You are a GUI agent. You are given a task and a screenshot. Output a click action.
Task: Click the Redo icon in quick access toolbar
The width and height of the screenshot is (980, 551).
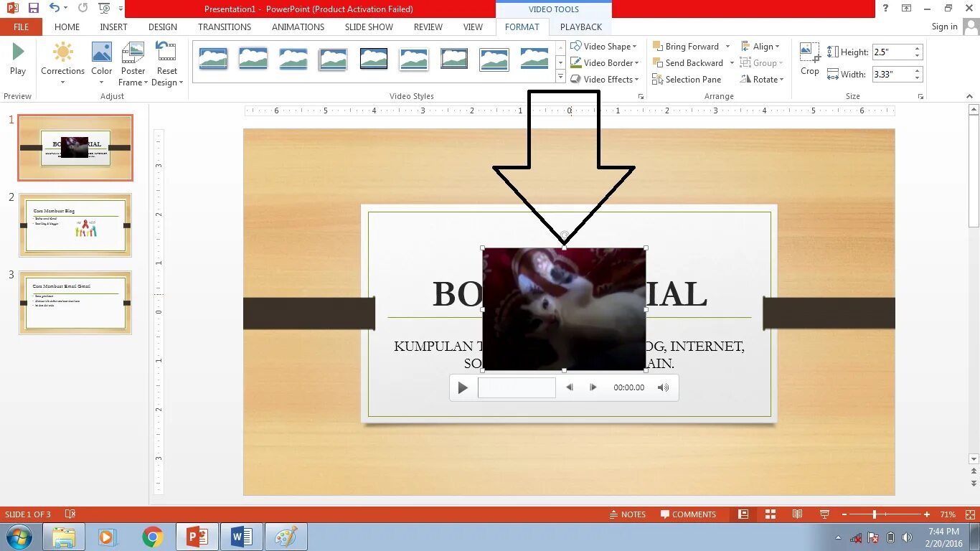tap(83, 9)
